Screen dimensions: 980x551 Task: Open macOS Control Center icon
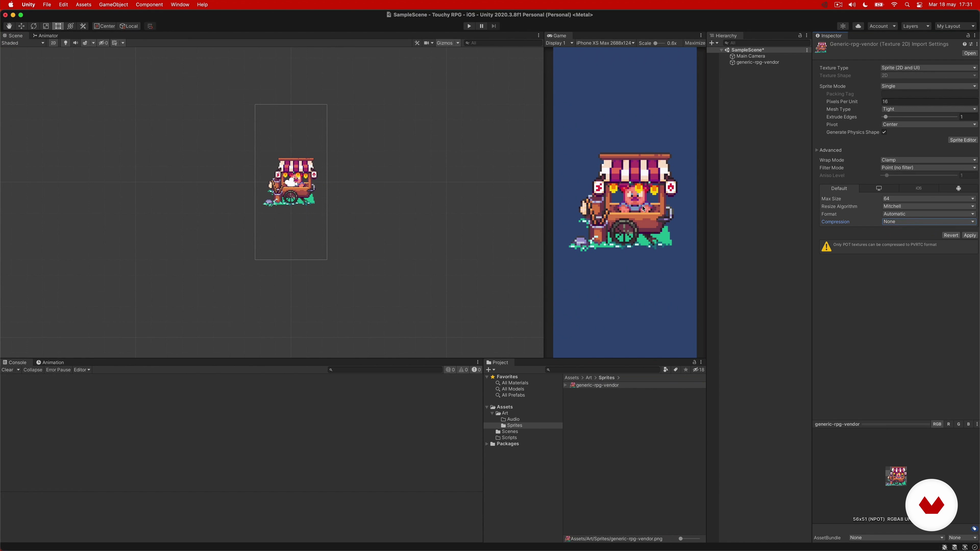pos(920,5)
